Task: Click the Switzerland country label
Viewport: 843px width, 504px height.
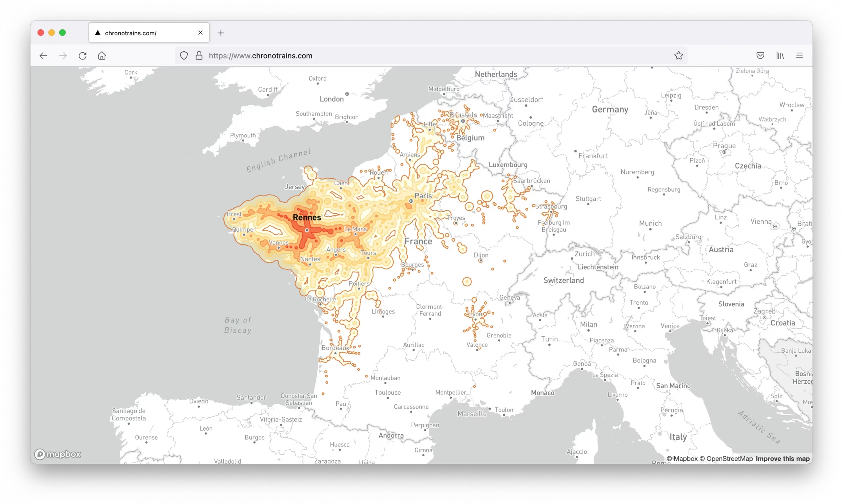Action: pos(563,280)
